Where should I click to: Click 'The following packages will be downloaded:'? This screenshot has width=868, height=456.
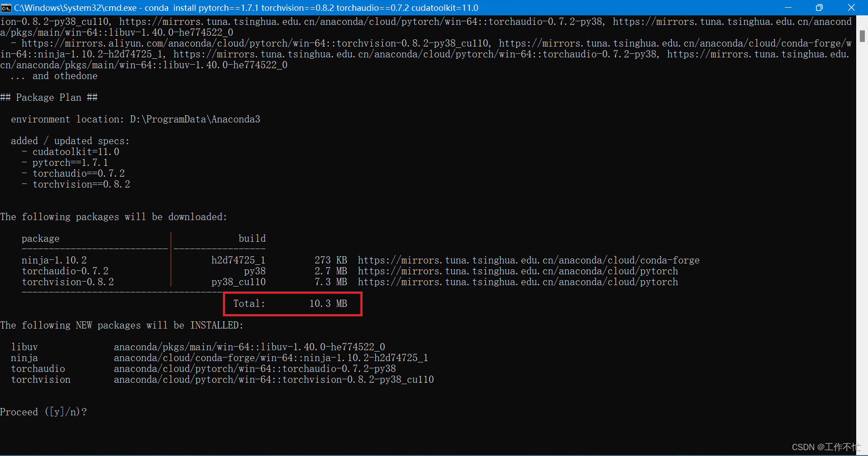pos(113,217)
